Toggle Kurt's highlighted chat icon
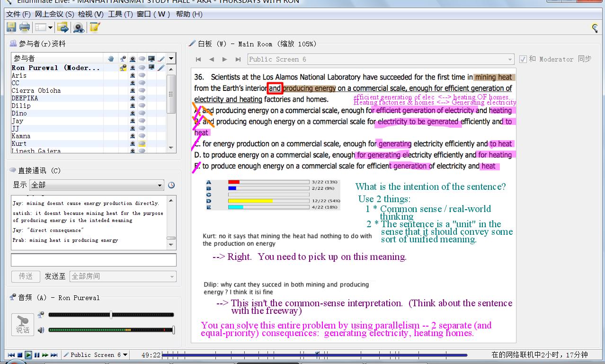 click(142, 143)
